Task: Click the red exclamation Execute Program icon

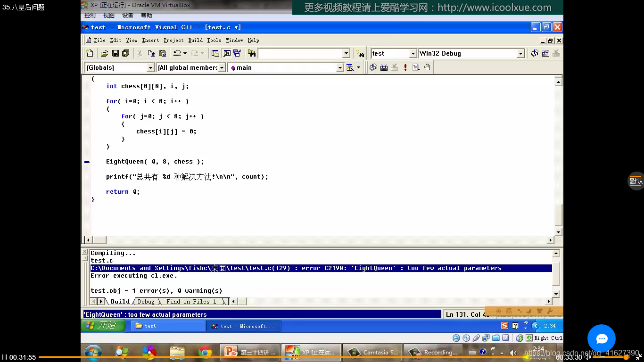Action: 405,67
